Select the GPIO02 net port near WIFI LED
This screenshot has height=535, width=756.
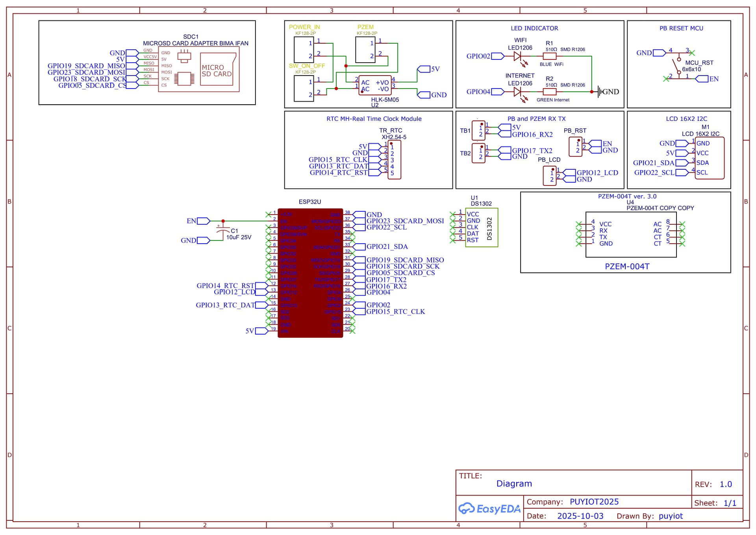pyautogui.click(x=497, y=56)
